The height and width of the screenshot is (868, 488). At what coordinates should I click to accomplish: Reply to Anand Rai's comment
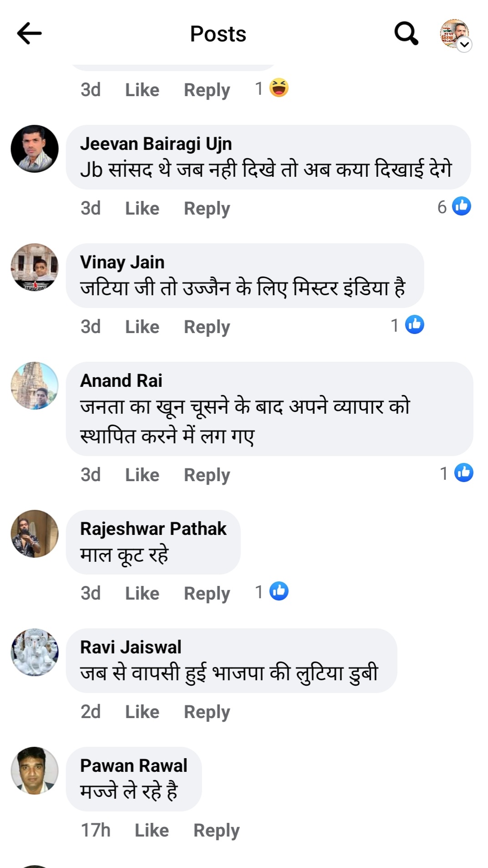pos(207,475)
